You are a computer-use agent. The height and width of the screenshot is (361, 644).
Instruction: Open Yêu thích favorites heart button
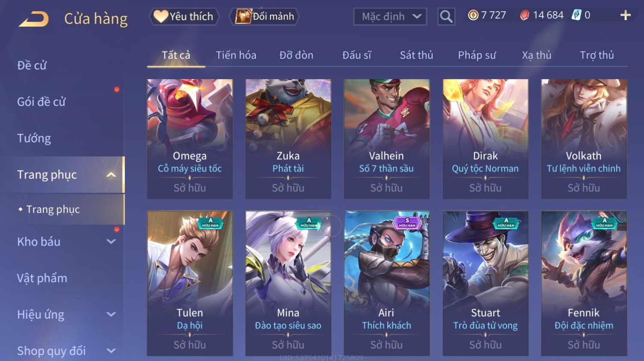click(184, 17)
